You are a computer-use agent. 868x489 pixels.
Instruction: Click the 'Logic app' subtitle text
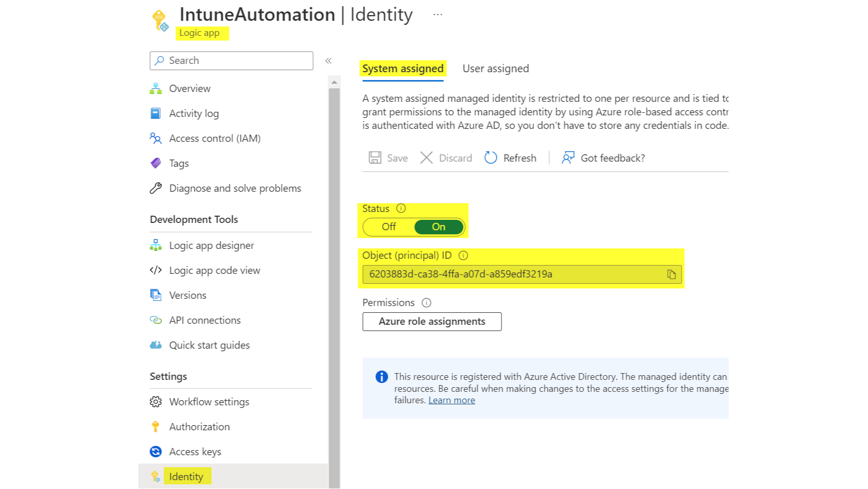click(x=199, y=33)
